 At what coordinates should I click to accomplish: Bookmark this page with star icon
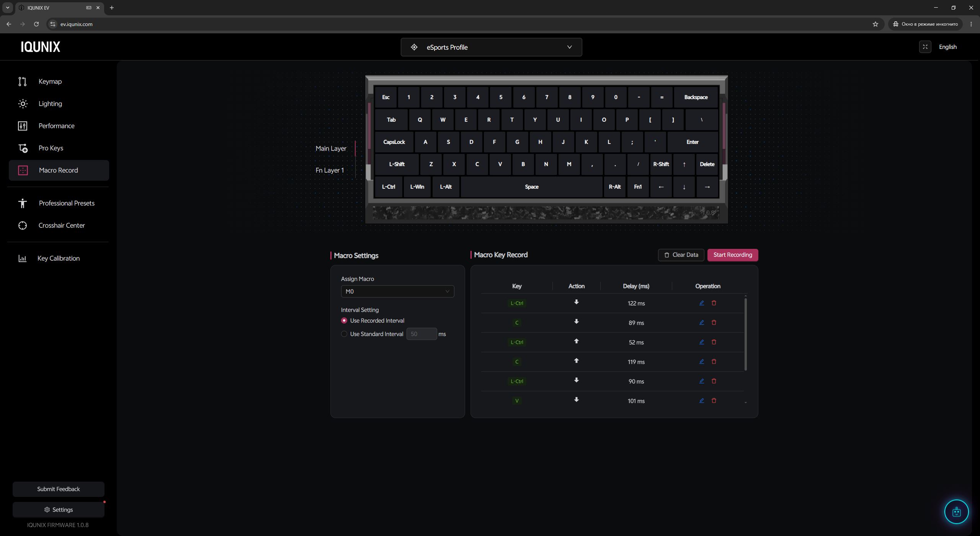(x=875, y=24)
